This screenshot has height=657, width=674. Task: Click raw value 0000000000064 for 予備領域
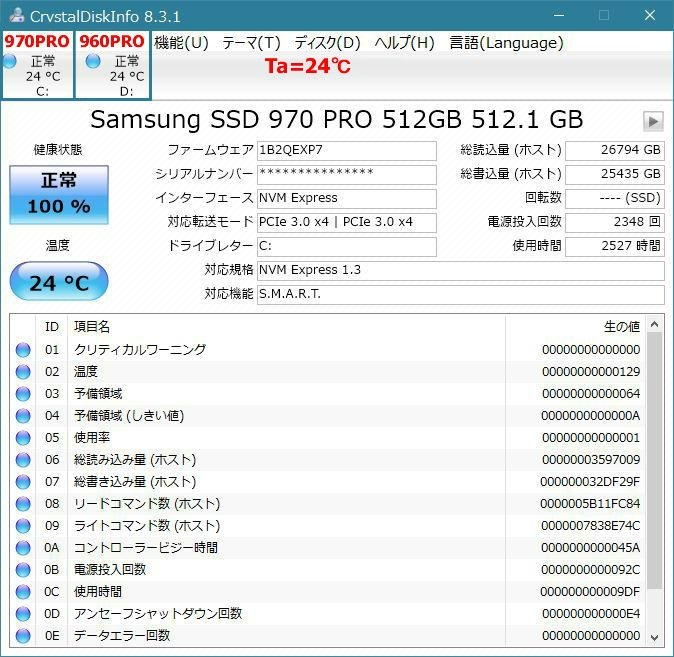click(591, 393)
